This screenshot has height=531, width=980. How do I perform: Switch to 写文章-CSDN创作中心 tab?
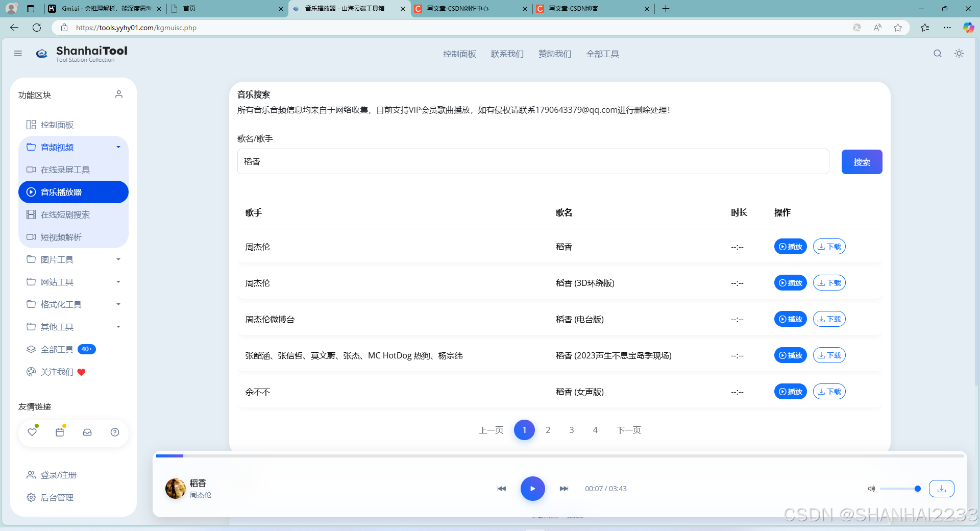[x=471, y=9]
